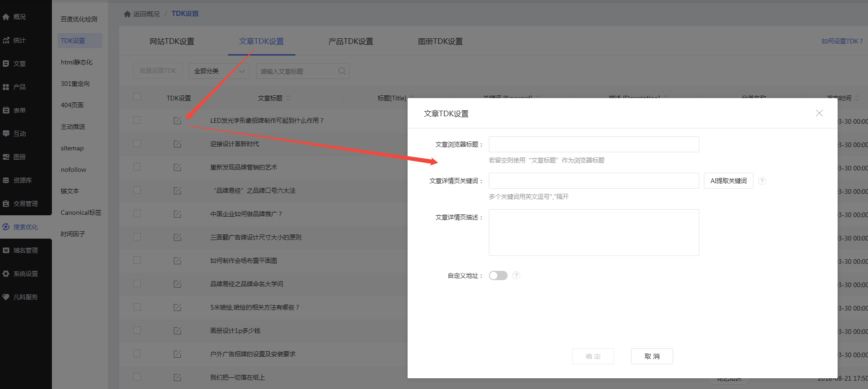Image resolution: width=868 pixels, height=389 pixels.
Task: Close the 文章TDK设置 dialog
Action: click(819, 113)
